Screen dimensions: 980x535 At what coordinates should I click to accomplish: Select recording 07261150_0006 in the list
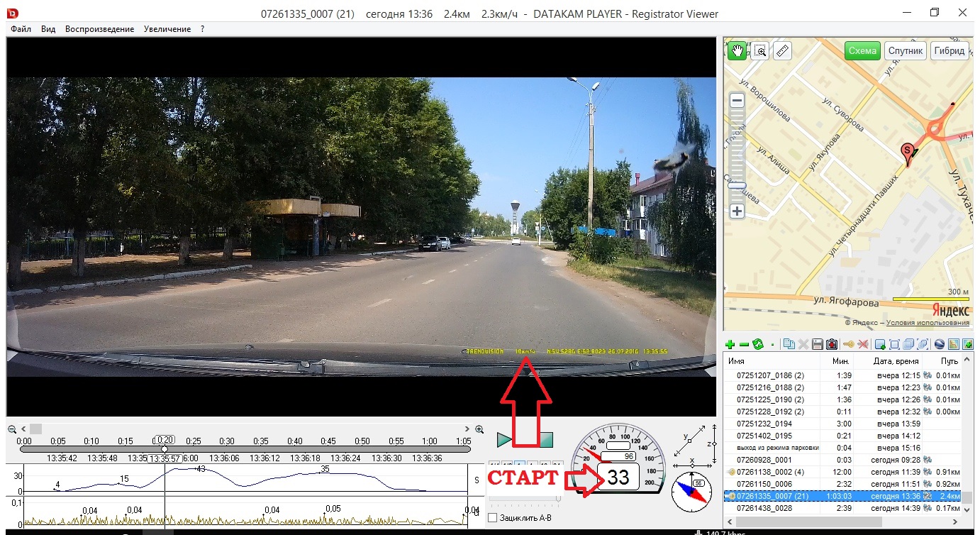point(766,484)
